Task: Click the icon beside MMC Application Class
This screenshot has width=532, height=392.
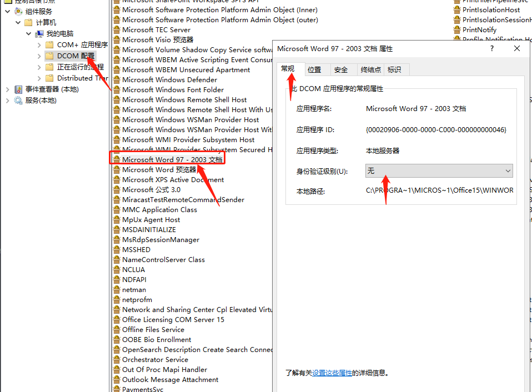Action: [117, 210]
